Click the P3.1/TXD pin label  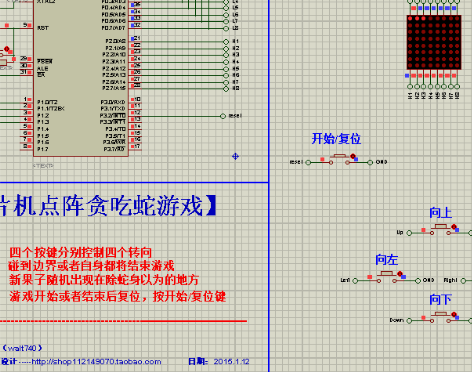(x=113, y=109)
